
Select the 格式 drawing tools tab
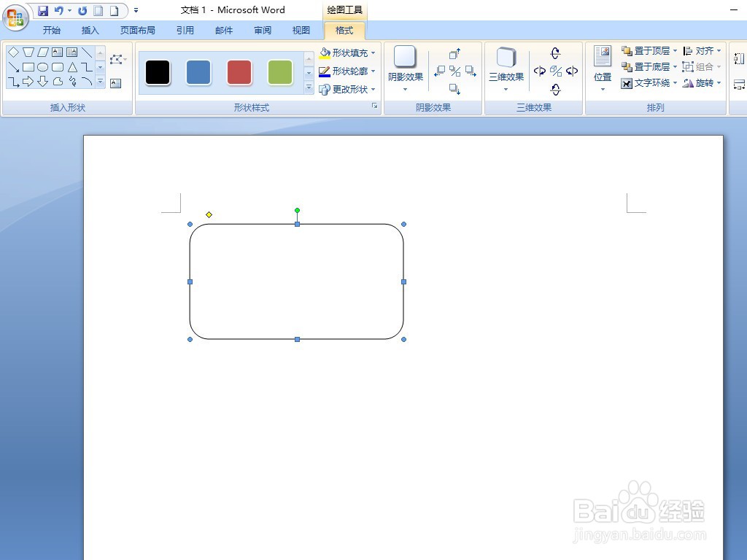coord(344,31)
